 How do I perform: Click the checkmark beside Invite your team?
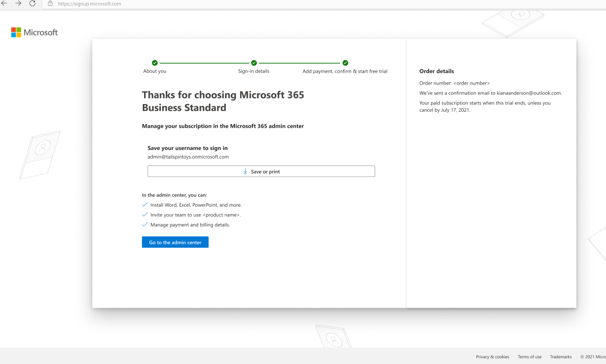click(x=145, y=214)
